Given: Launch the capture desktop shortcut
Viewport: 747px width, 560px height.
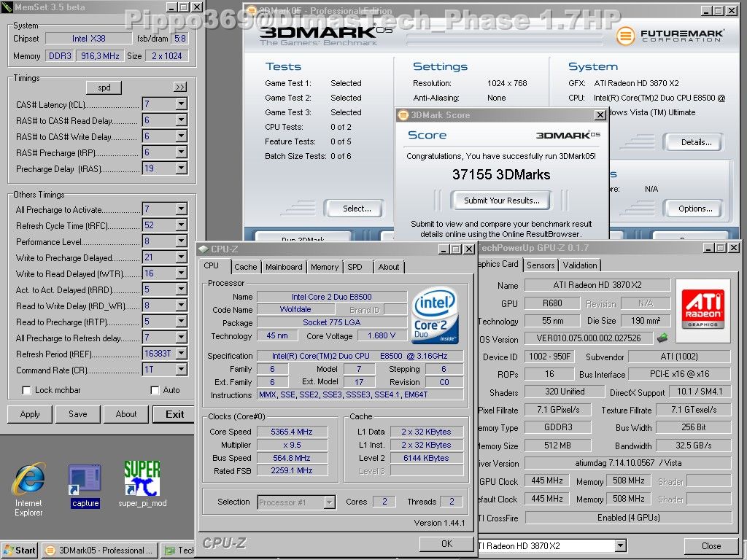Looking at the screenshot, I should 85,486.
